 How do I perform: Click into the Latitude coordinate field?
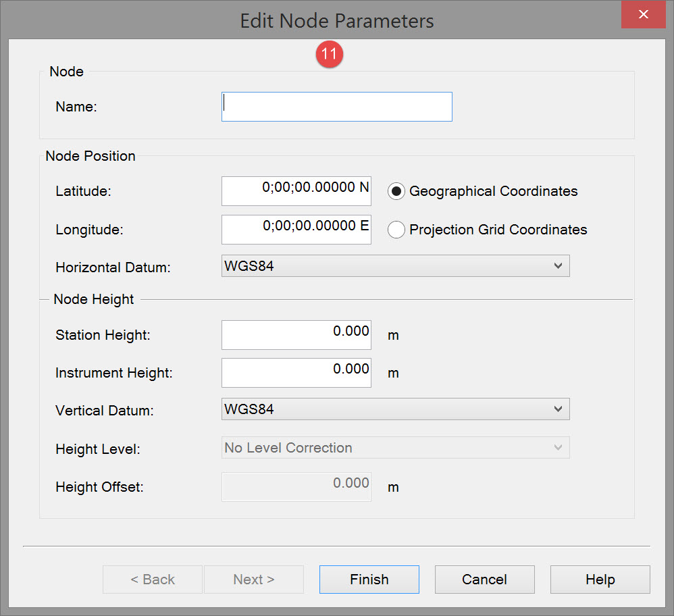coord(296,191)
